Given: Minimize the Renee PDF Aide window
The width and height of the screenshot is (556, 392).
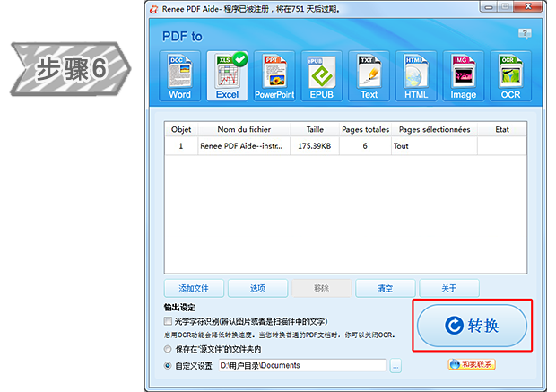Looking at the screenshot, I should [489, 7].
